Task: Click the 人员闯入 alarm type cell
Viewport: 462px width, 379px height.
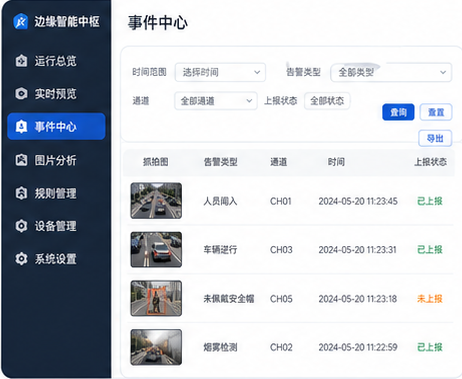Action: click(220, 201)
